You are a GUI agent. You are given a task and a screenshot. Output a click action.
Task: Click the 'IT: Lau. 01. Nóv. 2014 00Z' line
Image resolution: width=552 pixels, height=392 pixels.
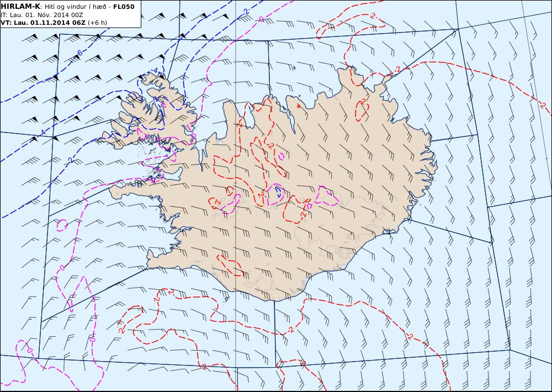(x=42, y=15)
